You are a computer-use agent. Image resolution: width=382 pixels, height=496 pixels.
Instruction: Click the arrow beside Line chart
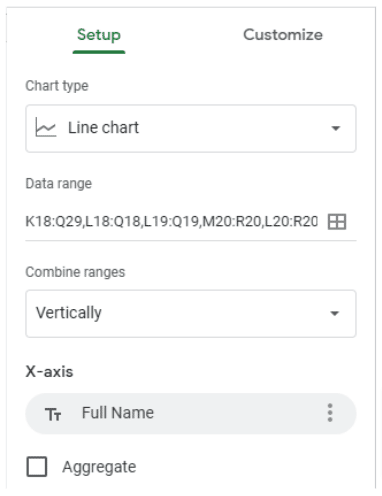click(x=336, y=128)
